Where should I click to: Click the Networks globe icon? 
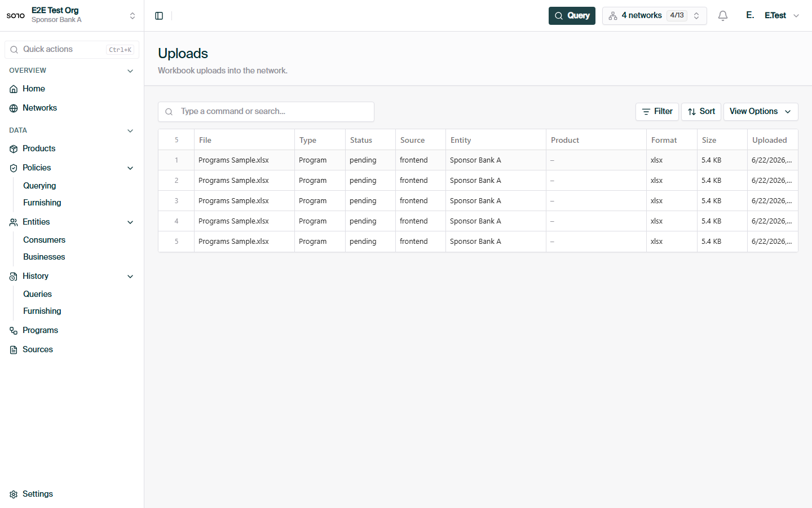14,108
